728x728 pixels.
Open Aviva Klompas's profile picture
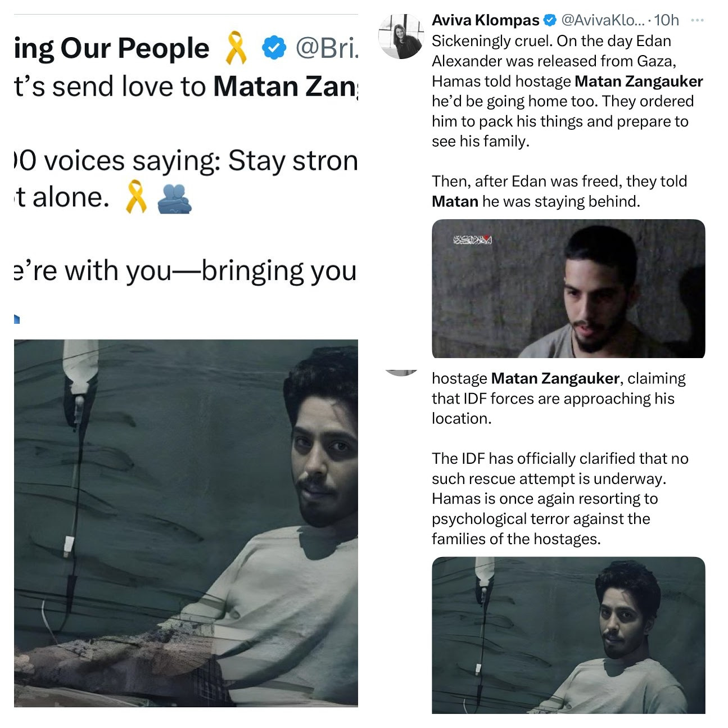401,37
